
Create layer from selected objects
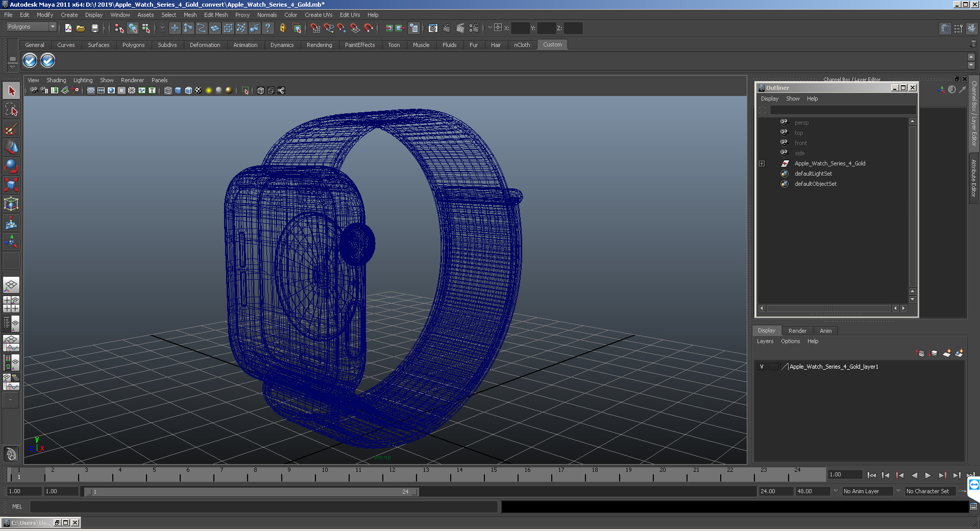point(959,353)
